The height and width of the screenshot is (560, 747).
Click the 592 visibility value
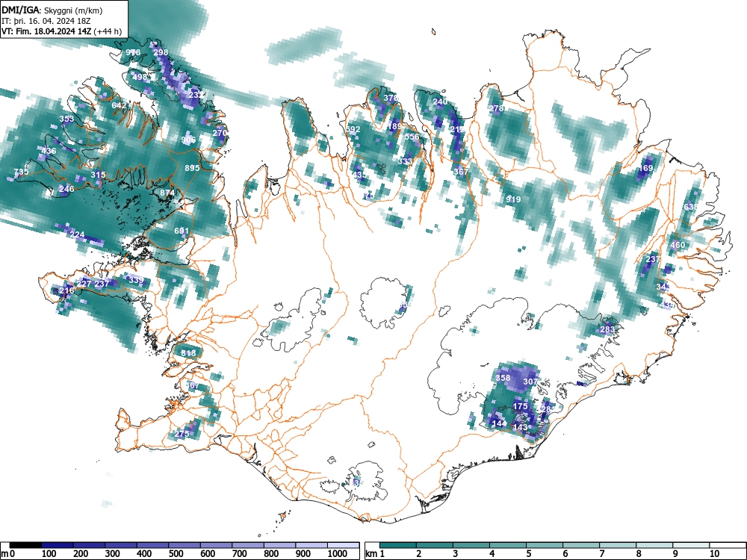click(353, 129)
